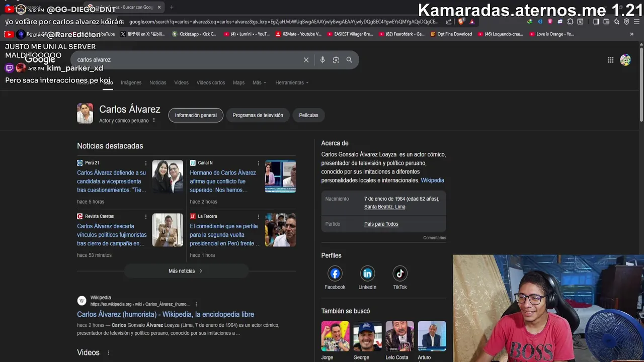
Task: Open Canal N article about Hermano de Carlos Álvarez
Action: tap(223, 182)
